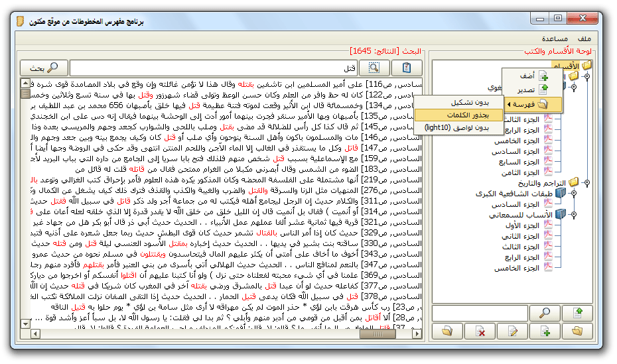Click the results scrollbar down arrow
Image resolution: width=617 pixels, height=364 pixels.
pyautogui.click(x=25, y=324)
